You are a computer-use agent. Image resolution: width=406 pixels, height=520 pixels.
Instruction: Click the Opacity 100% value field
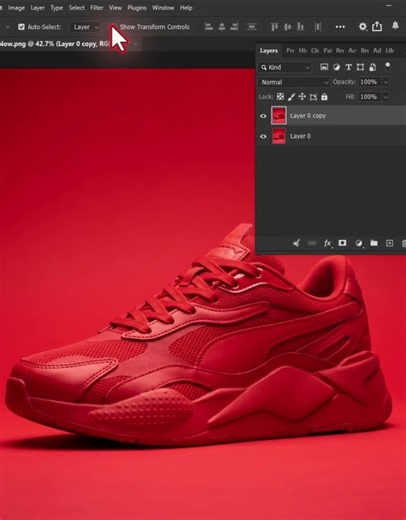pyautogui.click(x=369, y=82)
